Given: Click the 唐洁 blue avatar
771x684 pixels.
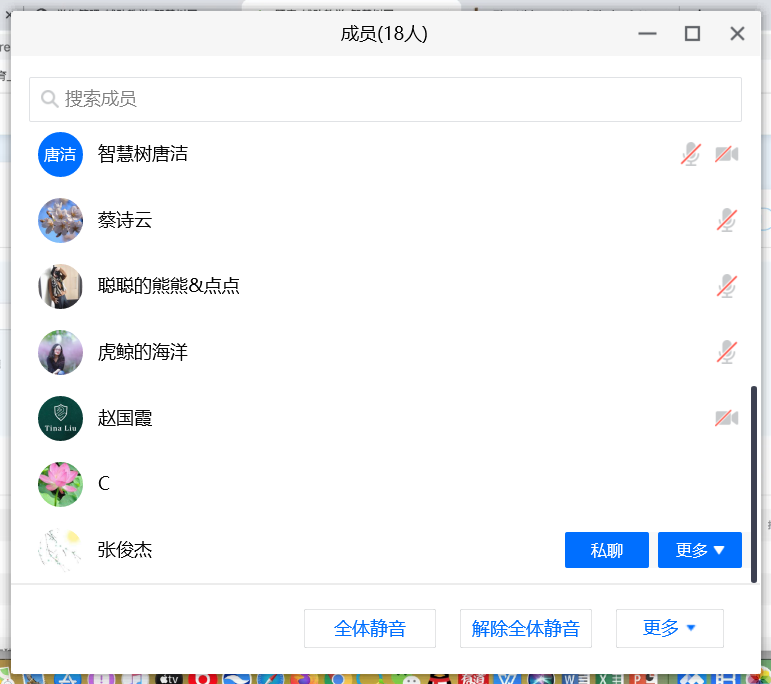Looking at the screenshot, I should [x=60, y=154].
